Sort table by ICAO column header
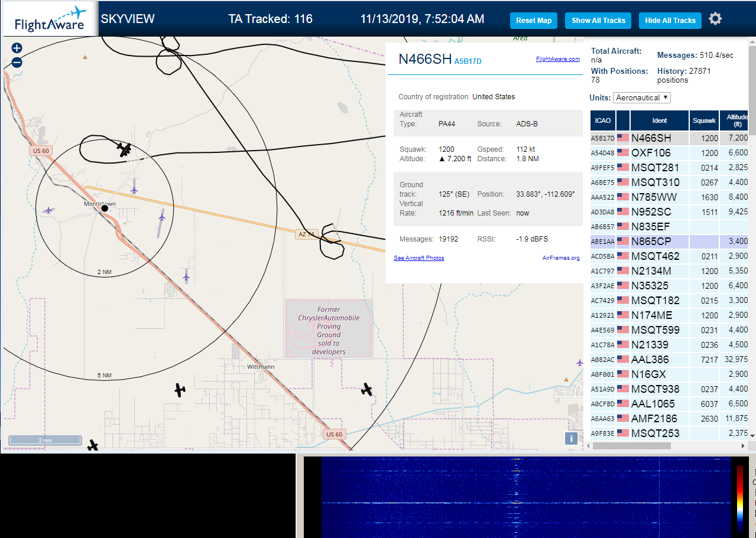 pos(603,120)
